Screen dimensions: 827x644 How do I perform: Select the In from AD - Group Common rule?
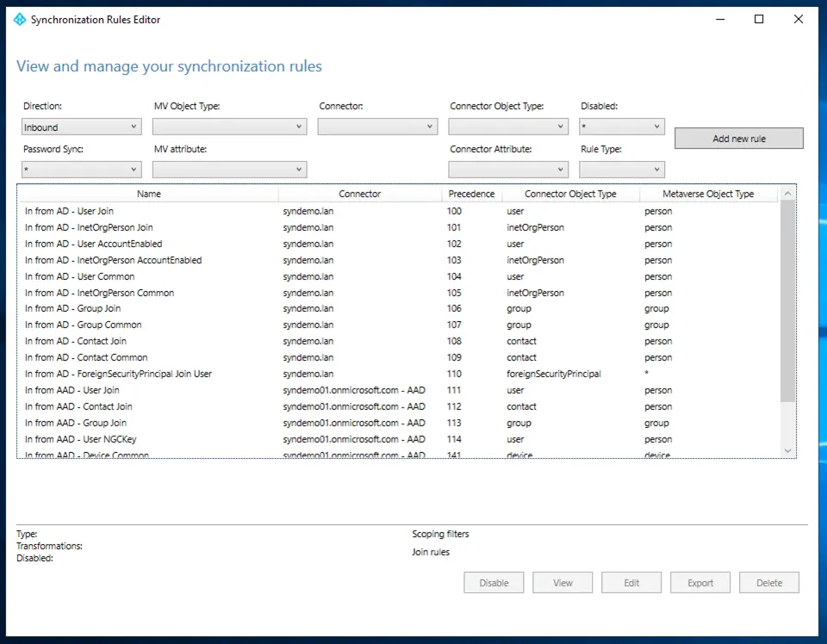pos(84,325)
